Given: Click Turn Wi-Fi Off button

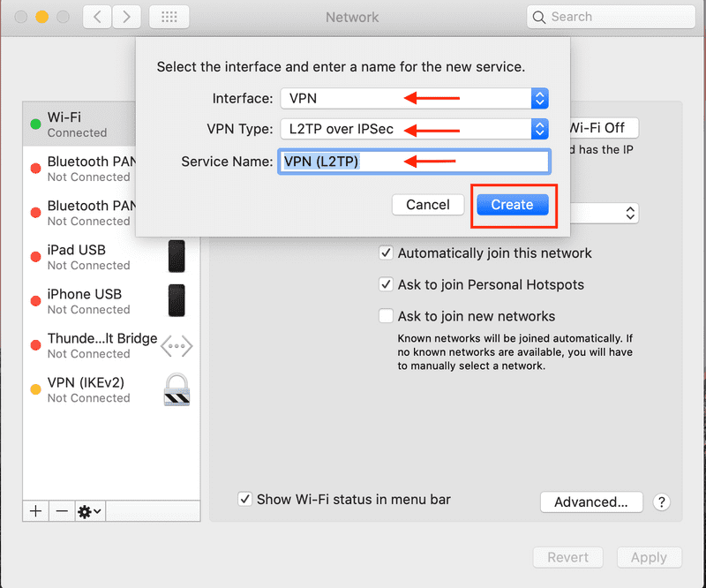Looking at the screenshot, I should (x=605, y=128).
